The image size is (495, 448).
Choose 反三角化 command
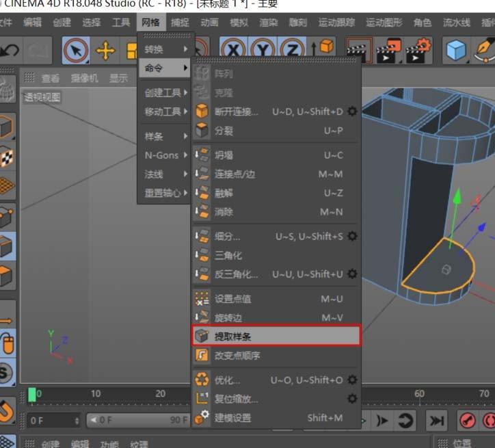[276, 274]
